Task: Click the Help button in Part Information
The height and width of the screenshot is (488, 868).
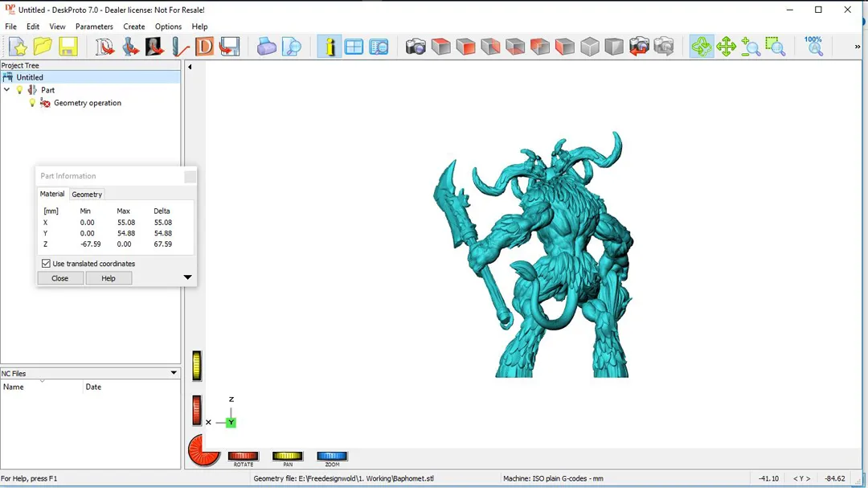Action: click(108, 278)
